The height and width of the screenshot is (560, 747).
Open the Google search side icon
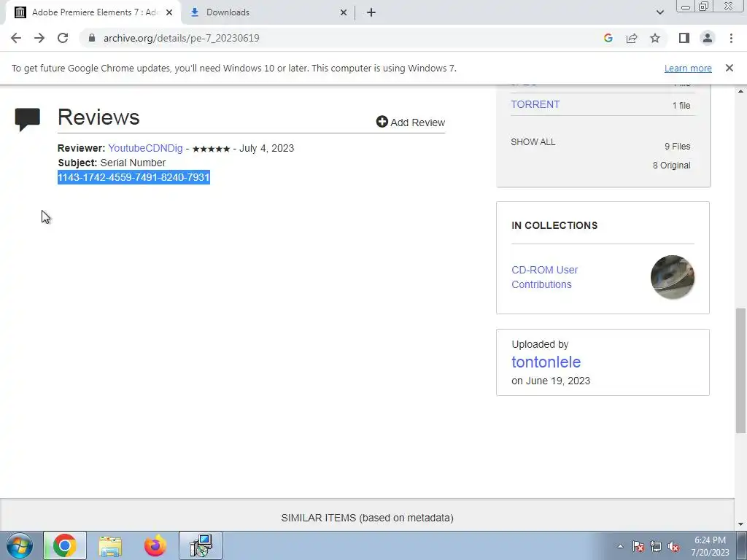click(608, 38)
